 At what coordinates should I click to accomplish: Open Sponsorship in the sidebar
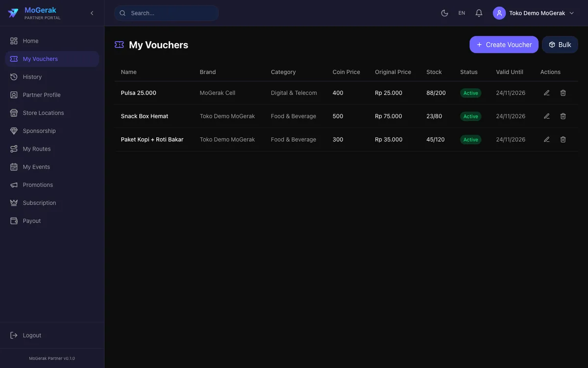pos(52,131)
